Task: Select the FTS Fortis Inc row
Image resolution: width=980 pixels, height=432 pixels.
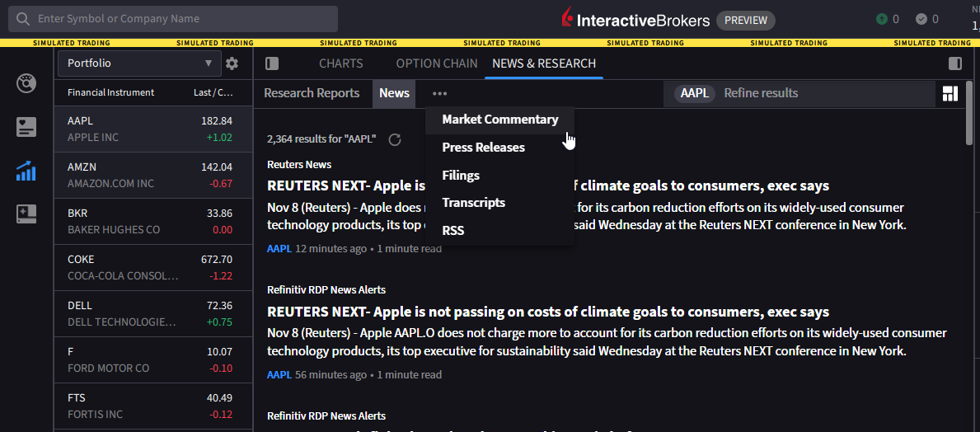Action: coord(153,406)
